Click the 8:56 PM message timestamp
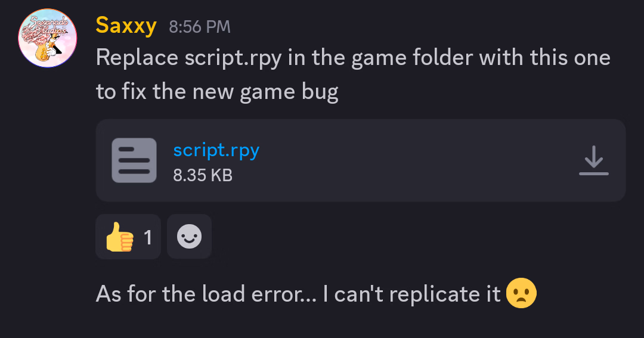 click(200, 27)
